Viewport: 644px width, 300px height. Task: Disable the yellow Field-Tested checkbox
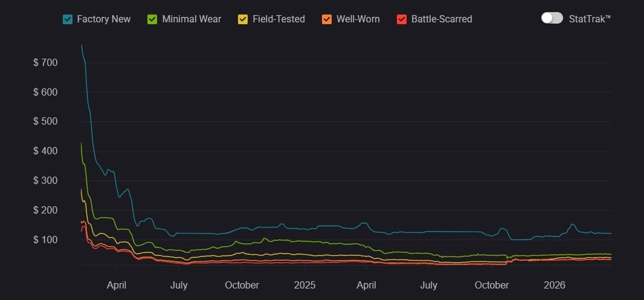pos(243,19)
